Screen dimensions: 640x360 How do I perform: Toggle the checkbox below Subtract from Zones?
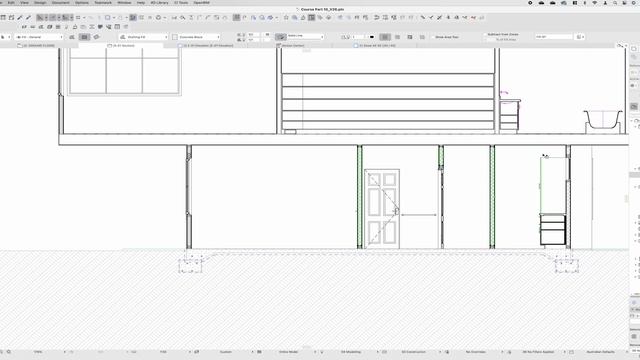[485, 40]
